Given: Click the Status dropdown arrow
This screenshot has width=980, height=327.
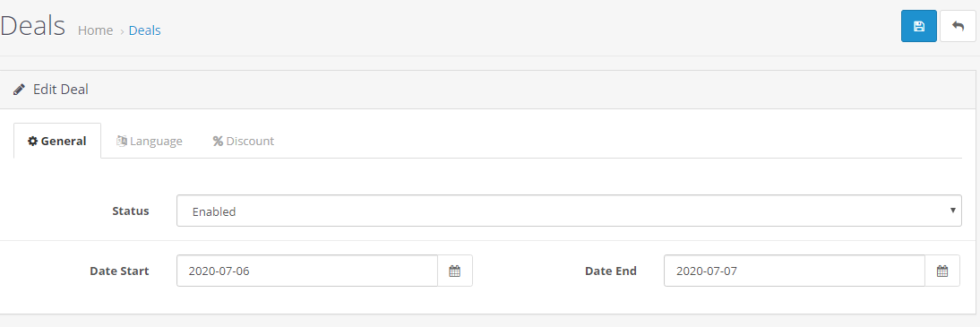Looking at the screenshot, I should (x=952, y=211).
